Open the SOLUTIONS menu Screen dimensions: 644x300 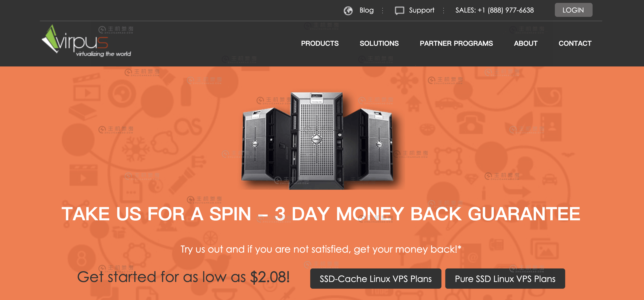tap(379, 43)
